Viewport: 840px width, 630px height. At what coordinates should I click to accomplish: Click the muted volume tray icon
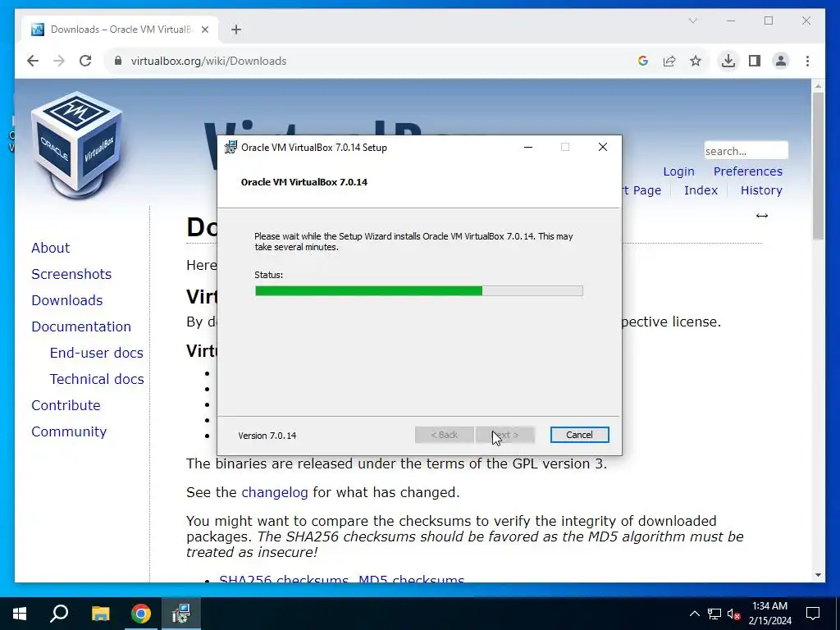[734, 614]
